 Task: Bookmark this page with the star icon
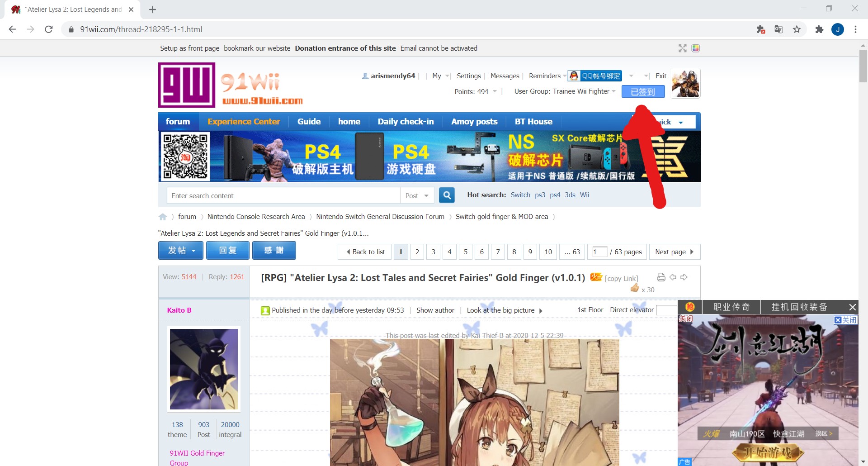point(797,29)
